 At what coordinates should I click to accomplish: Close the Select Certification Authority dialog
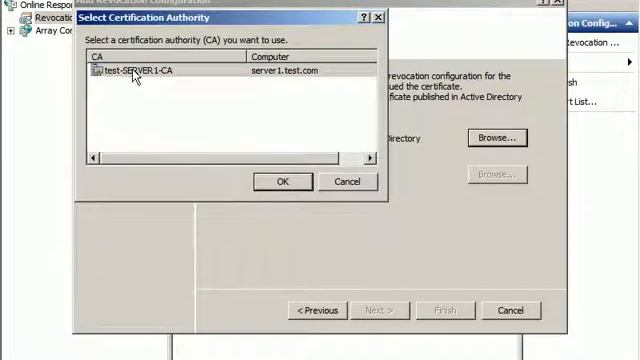(x=378, y=17)
